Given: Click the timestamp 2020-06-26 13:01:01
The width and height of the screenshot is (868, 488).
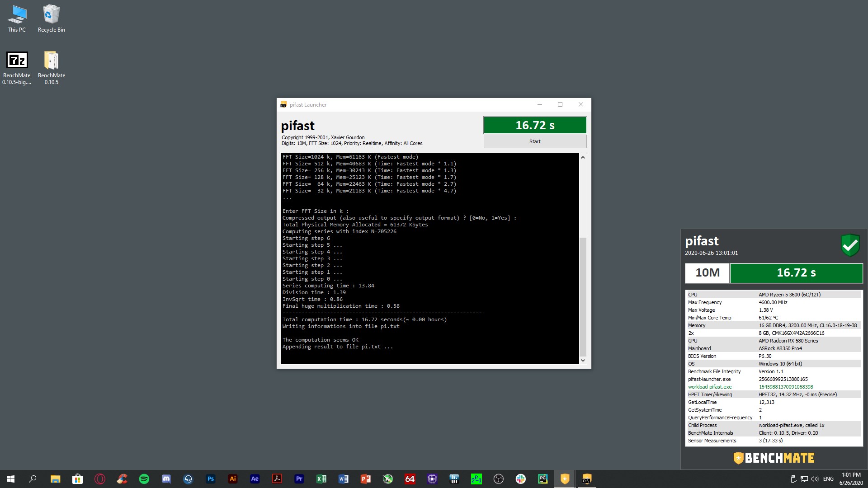Looking at the screenshot, I should (711, 253).
